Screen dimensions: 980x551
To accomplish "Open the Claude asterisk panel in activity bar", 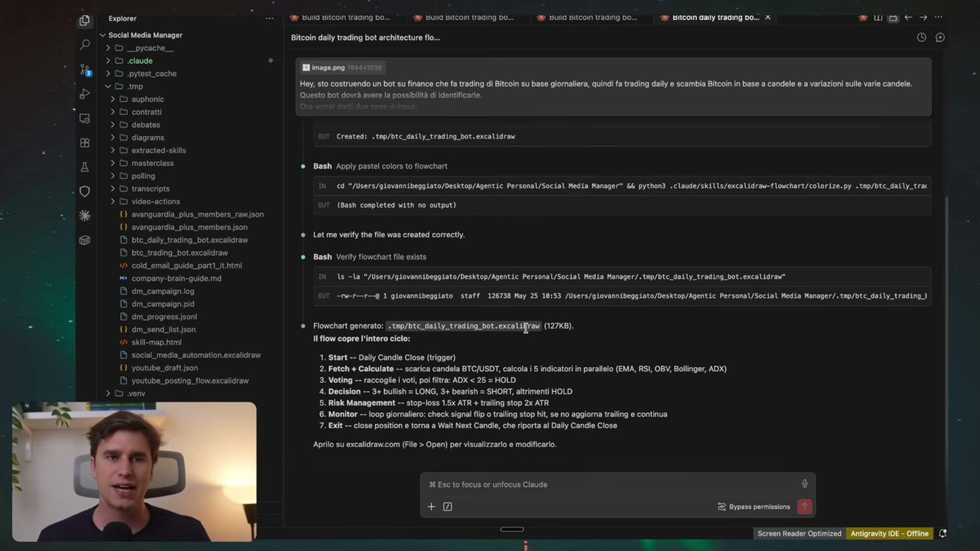I will tap(85, 216).
